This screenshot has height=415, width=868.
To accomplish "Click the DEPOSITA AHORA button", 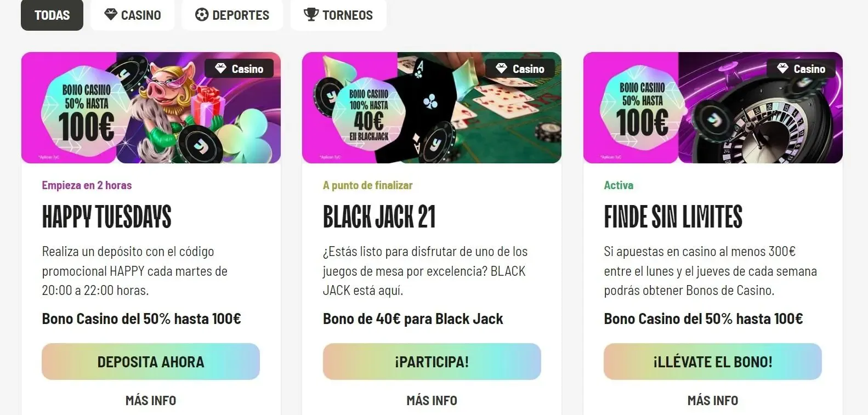I will (x=151, y=362).
